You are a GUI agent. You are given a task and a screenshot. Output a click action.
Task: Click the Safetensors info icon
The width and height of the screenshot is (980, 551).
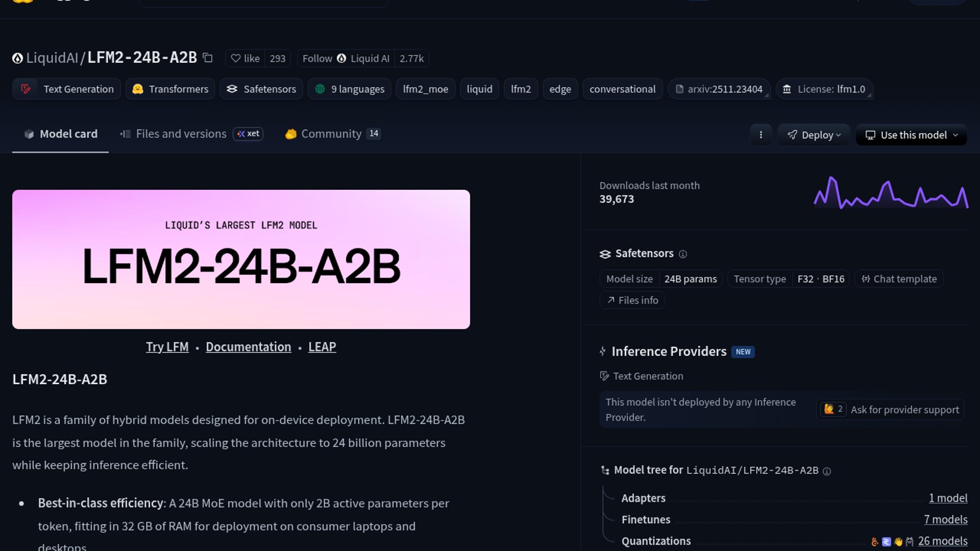[x=682, y=254]
